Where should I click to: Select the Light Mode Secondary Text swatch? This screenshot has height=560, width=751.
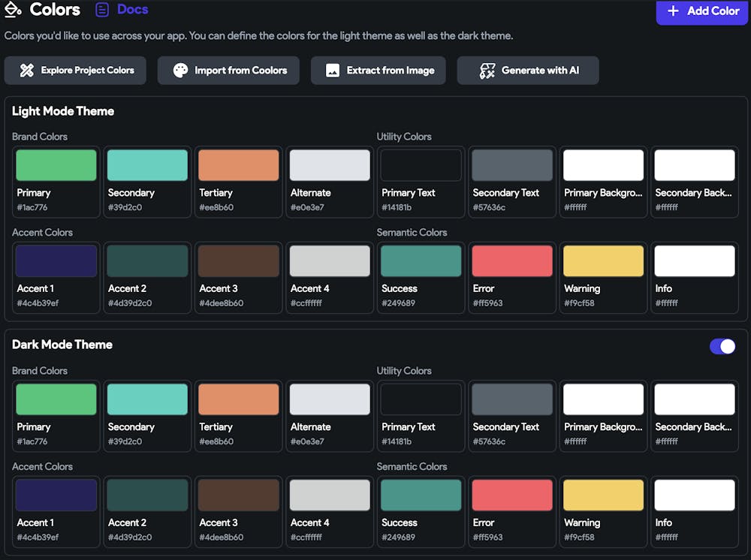click(512, 165)
